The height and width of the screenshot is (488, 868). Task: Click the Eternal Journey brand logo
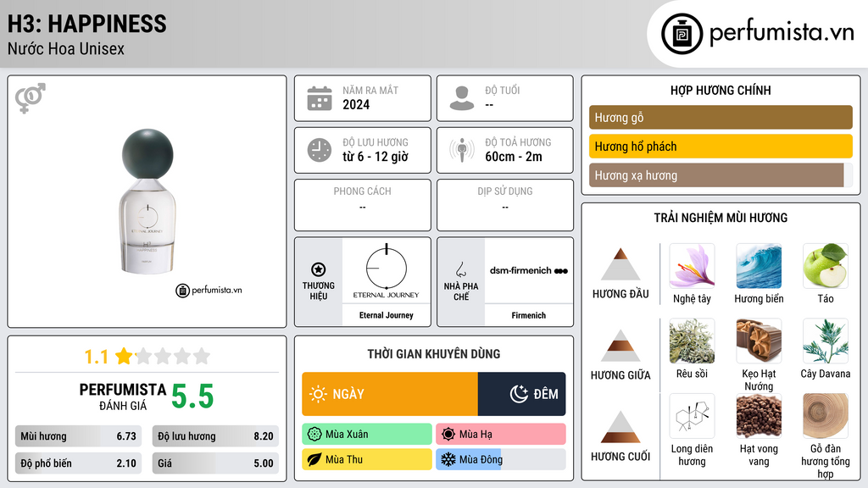click(x=386, y=271)
